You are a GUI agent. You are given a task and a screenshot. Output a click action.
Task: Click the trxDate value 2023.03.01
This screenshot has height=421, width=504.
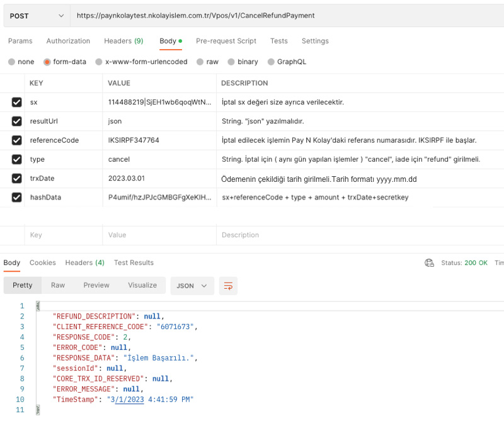coord(127,178)
